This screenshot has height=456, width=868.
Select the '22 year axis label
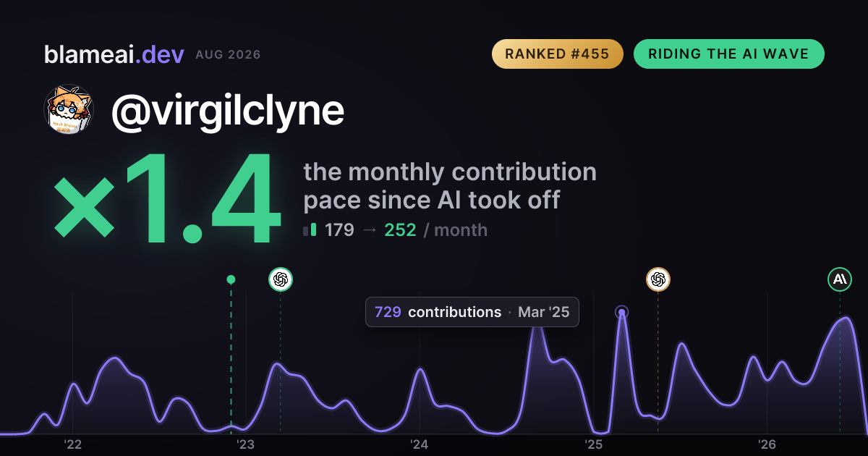point(72,444)
